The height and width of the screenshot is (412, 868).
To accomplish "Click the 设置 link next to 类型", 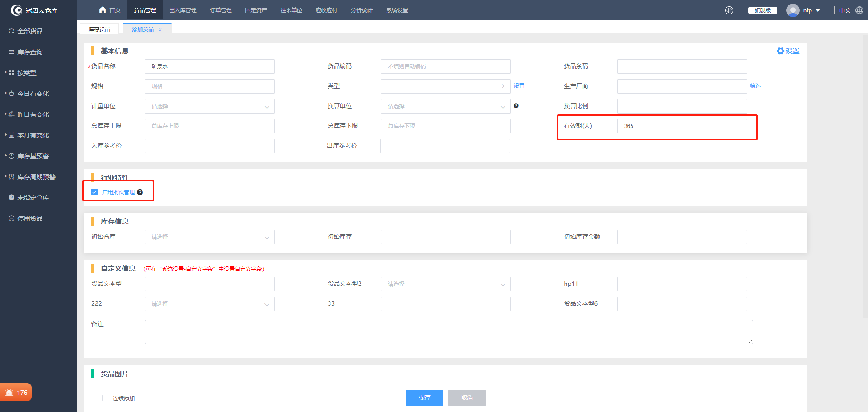I will pos(519,86).
